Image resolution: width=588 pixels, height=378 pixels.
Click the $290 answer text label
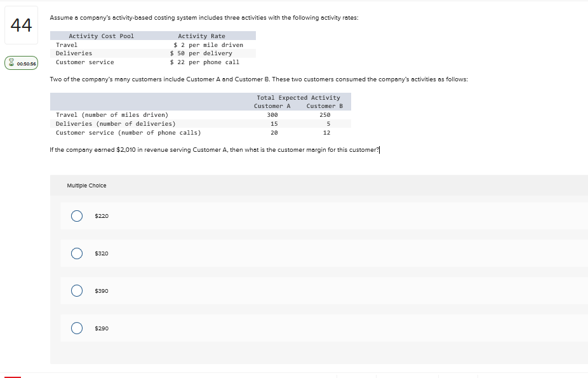(x=101, y=328)
